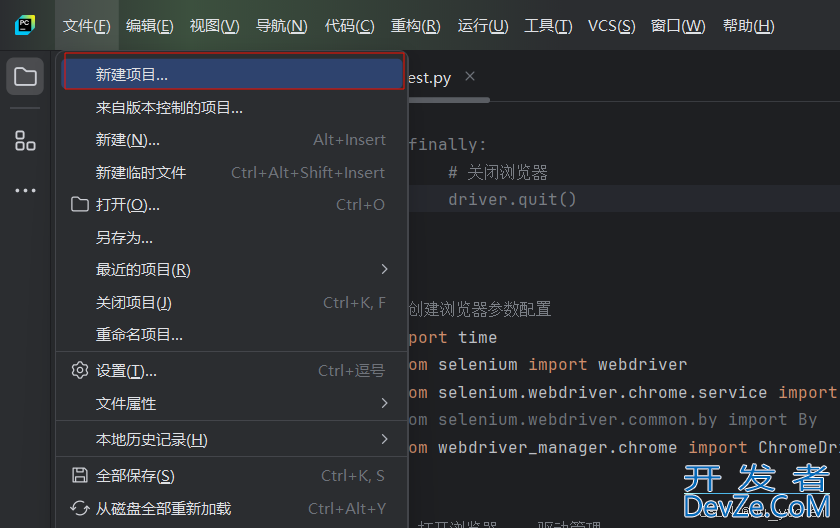Expand the 文件属性 submenu arrow

[x=385, y=404]
